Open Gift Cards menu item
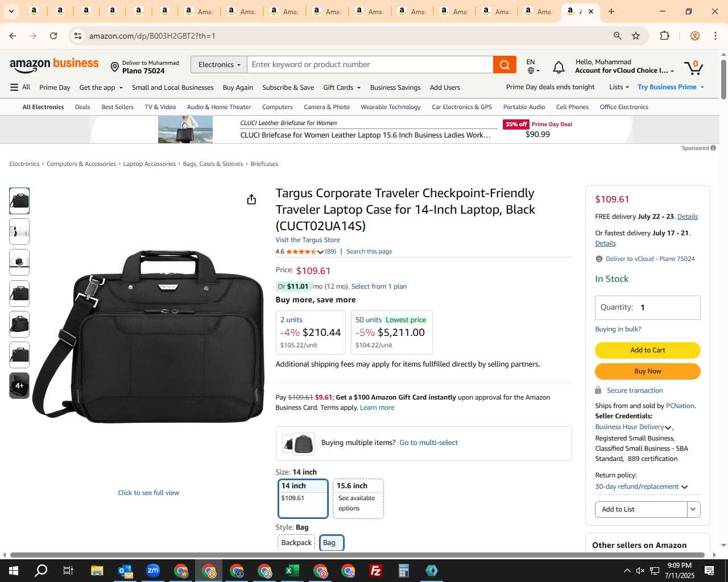 point(342,88)
